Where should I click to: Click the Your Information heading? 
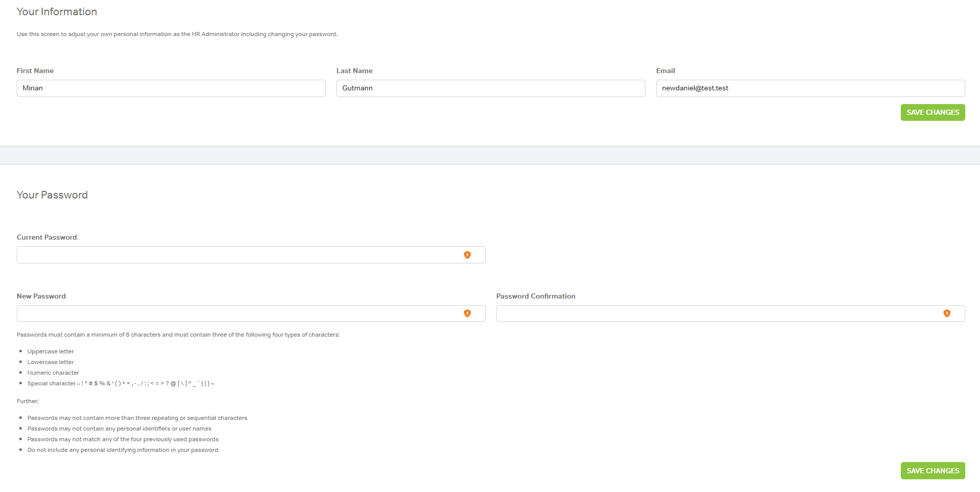click(57, 12)
